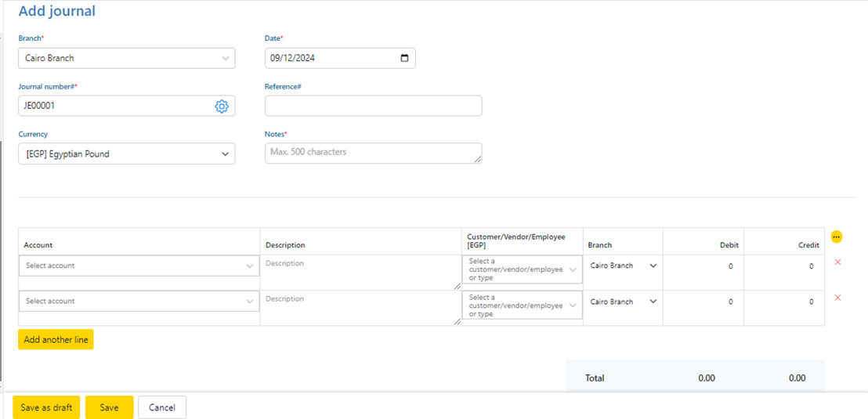Open the first row Select account dropdown

click(139, 265)
